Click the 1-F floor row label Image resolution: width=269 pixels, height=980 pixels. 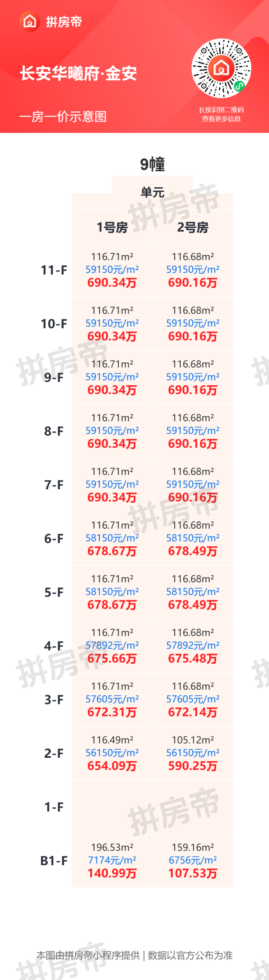tap(54, 807)
